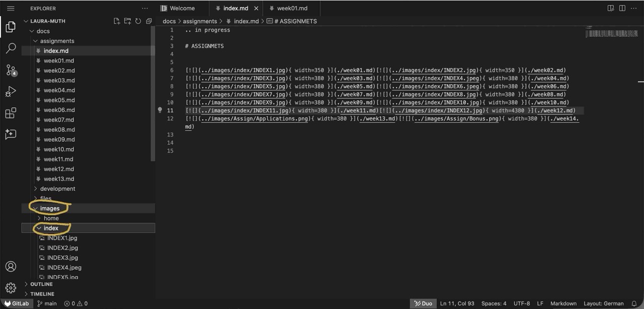The image size is (644, 309).
Task: Expand the OUTLINE section
Action: tap(41, 284)
